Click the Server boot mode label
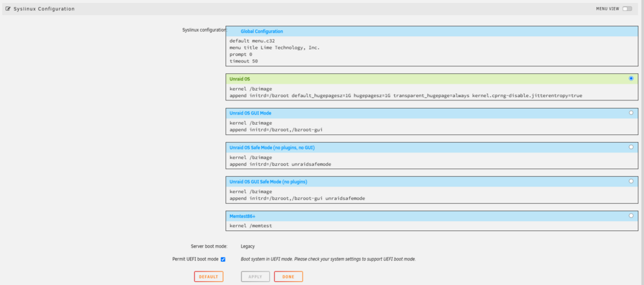644x285 pixels. click(209, 246)
